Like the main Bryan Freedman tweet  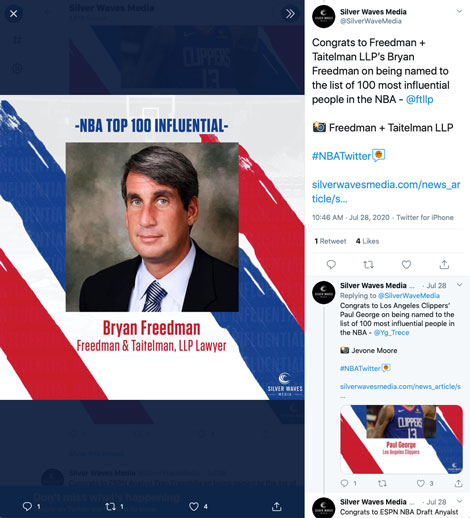tap(406, 265)
